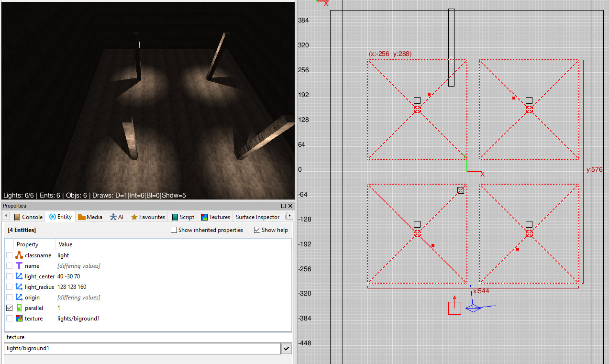Enable Show inherited properties
This screenshot has height=364, width=609.
tap(174, 230)
